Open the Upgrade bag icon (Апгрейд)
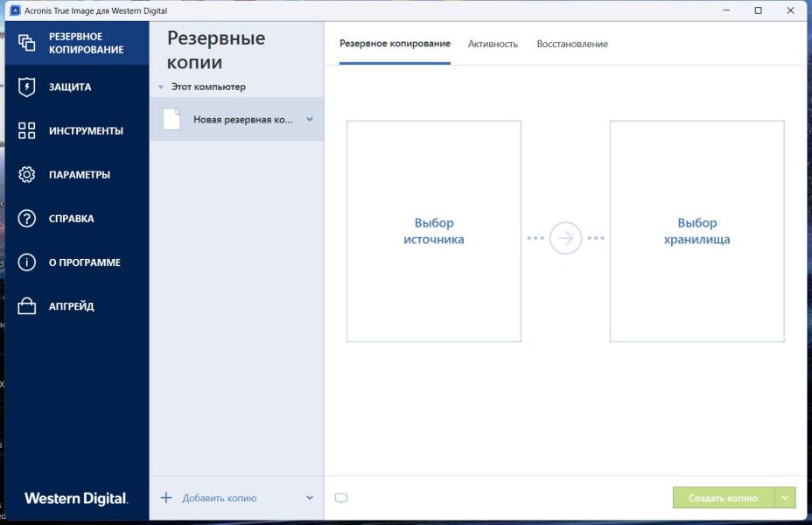Viewport: 812px width, 525px height. point(27,306)
